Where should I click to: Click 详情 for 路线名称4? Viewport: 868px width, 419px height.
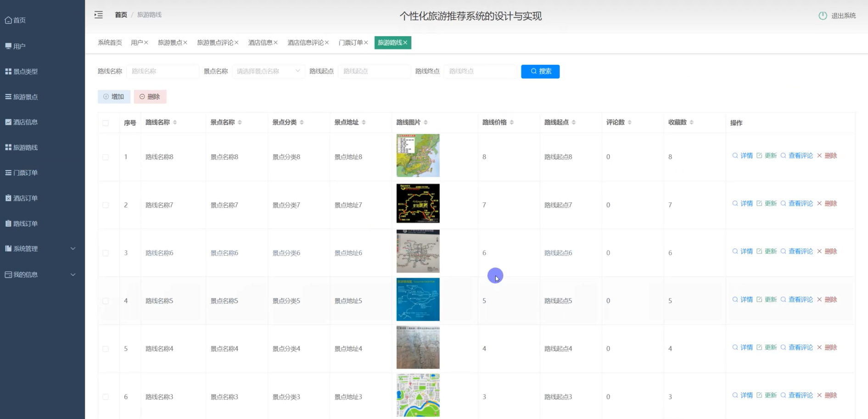[x=743, y=347]
